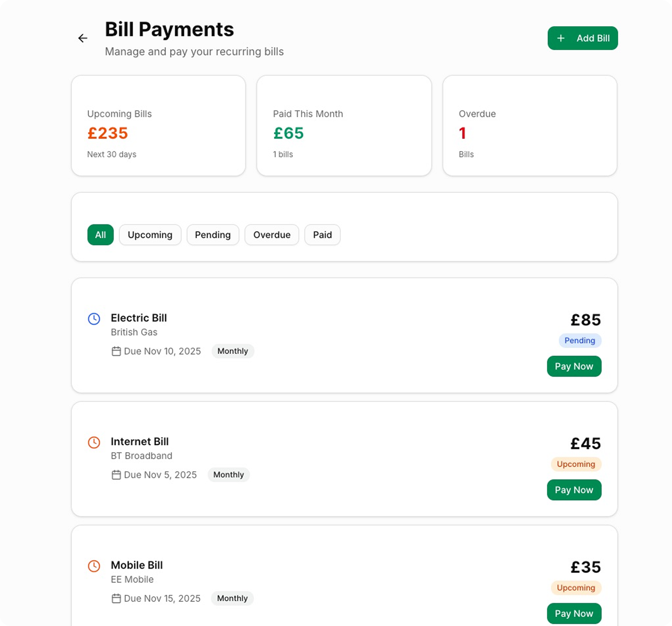Filter bills by Upcoming
This screenshot has width=672, height=626.
pos(150,234)
